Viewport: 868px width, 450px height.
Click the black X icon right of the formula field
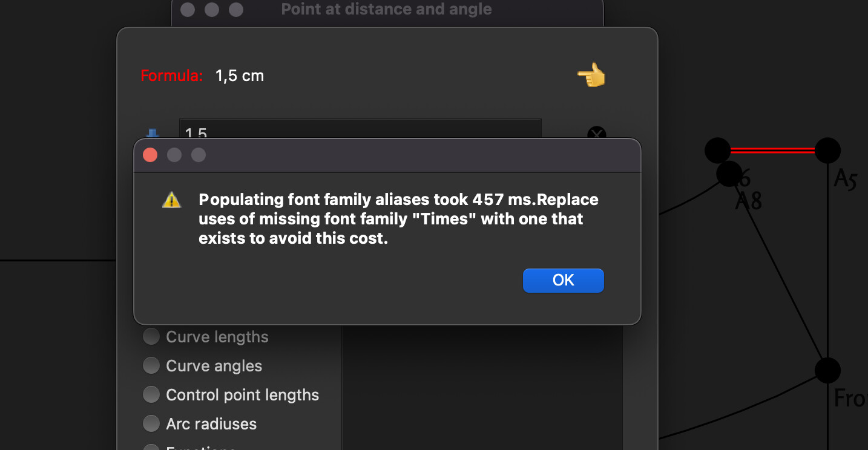(x=596, y=134)
